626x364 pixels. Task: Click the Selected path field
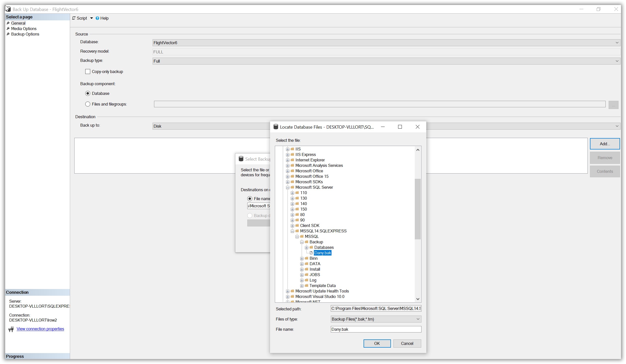[x=376, y=309]
